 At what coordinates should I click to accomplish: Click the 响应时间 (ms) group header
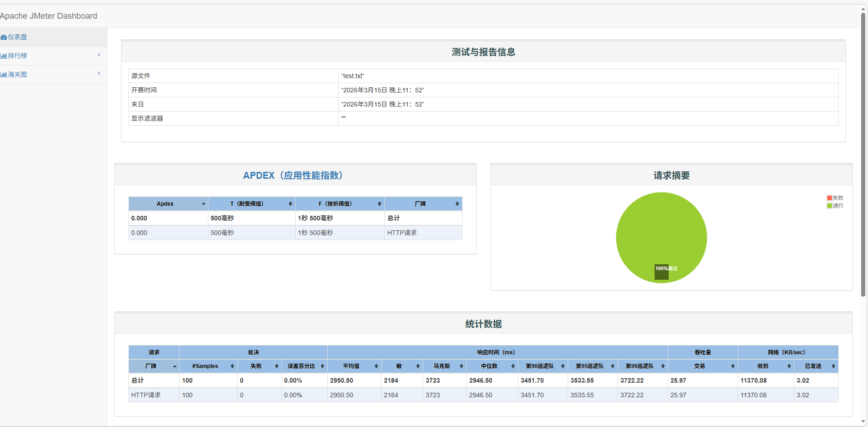click(x=497, y=352)
